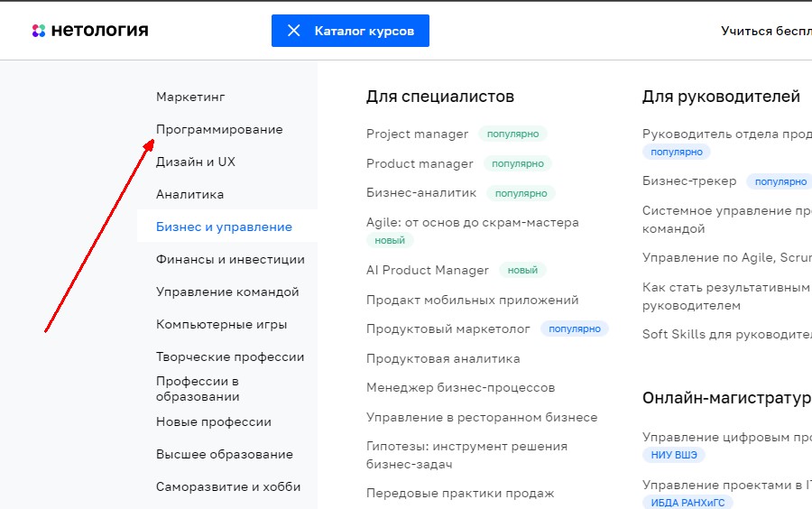812x509 pixels.
Task: Open Гипотезы: инструмент решения бизнес-задач course
Action: tap(467, 455)
